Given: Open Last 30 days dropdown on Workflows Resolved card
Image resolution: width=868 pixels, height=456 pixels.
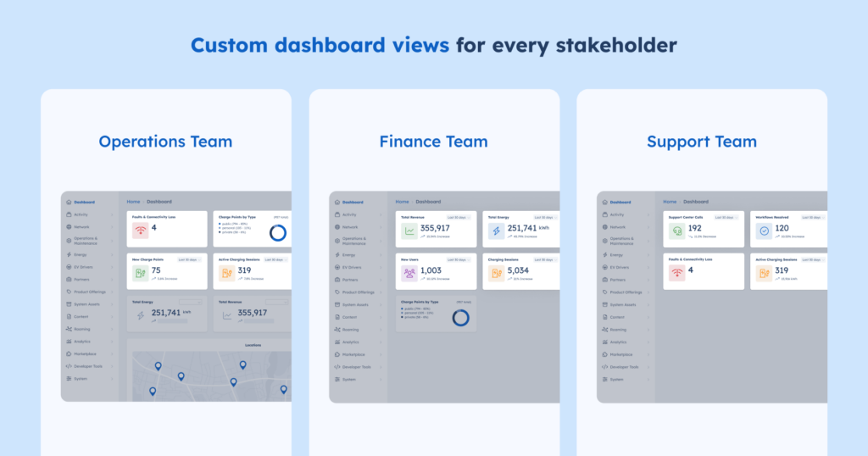Looking at the screenshot, I should (x=813, y=218).
